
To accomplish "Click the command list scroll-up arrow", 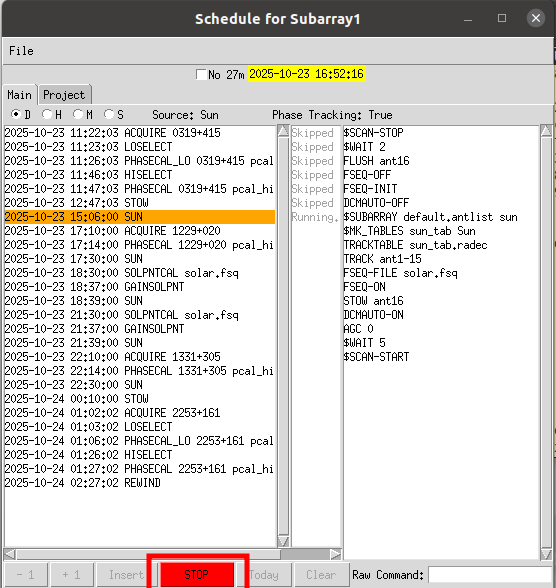I will click(x=546, y=131).
